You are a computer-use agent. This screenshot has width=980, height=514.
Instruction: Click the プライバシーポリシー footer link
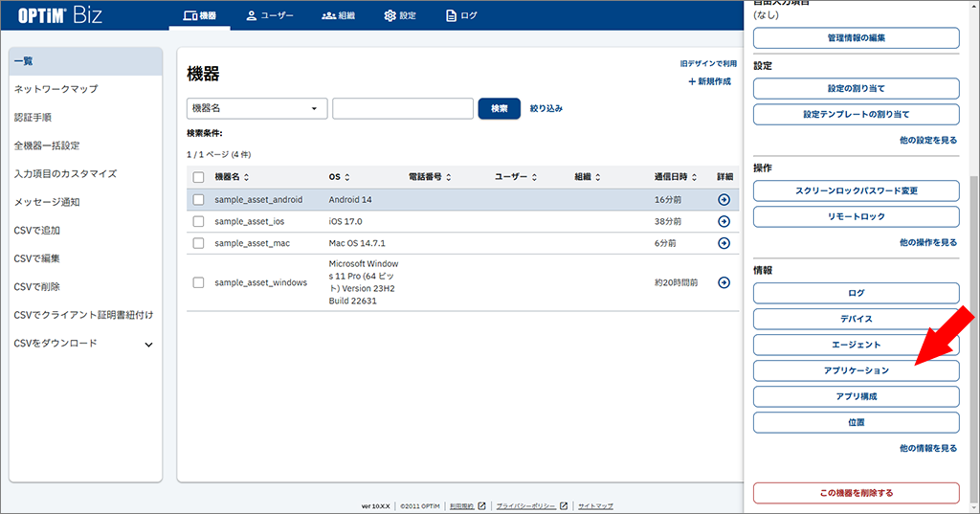click(x=526, y=506)
